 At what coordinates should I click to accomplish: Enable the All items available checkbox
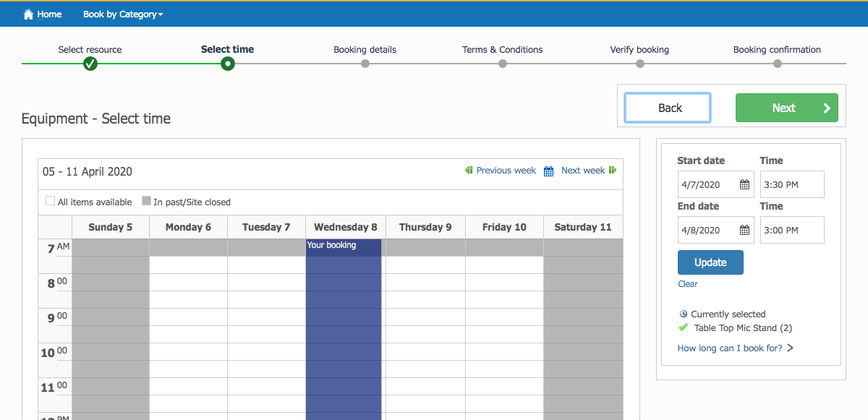50,200
